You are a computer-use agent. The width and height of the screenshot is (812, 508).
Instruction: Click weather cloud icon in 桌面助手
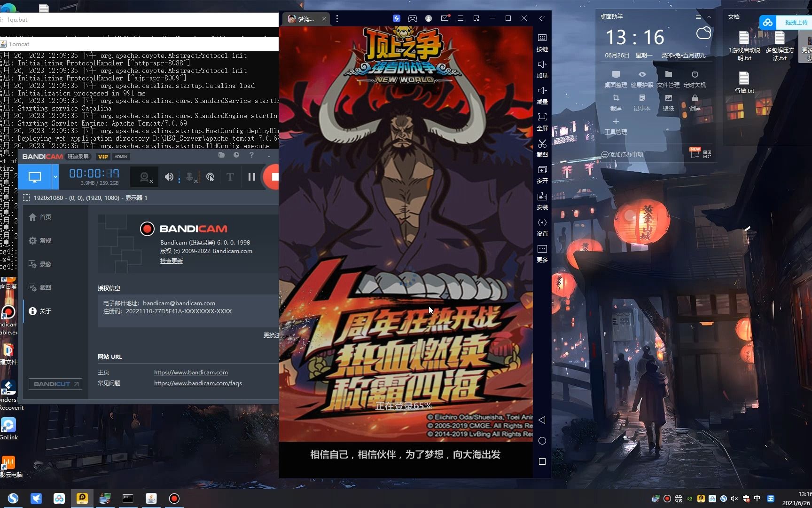click(x=703, y=33)
